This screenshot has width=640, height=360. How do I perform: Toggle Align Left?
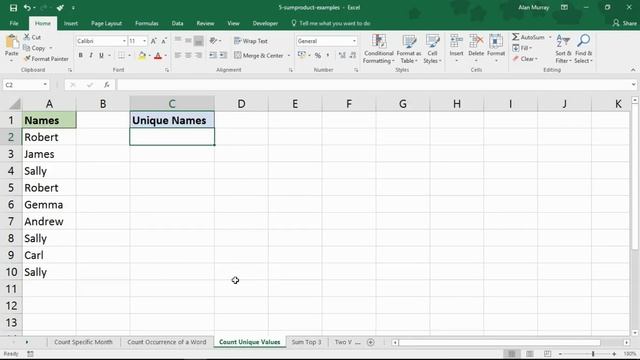[178, 56]
